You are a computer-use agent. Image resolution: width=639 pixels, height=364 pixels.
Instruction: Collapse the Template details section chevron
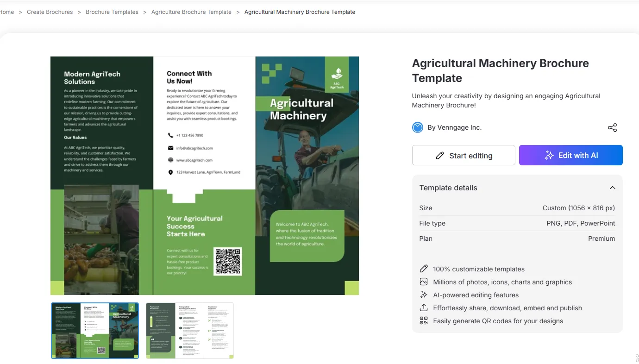coord(612,188)
